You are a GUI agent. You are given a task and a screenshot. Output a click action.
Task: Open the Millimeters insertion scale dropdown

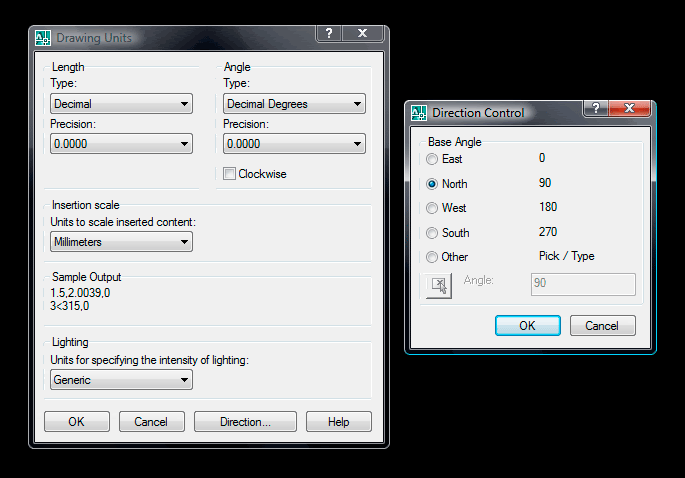(121, 242)
